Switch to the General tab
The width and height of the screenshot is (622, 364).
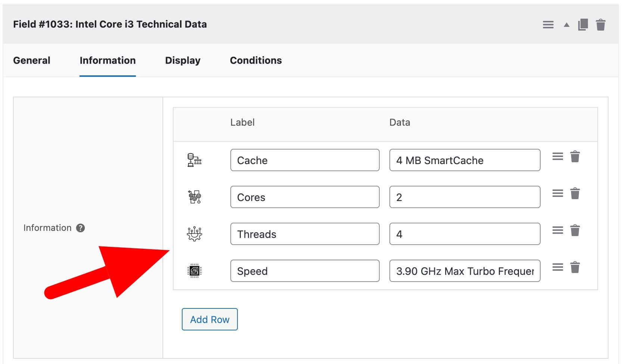(31, 60)
